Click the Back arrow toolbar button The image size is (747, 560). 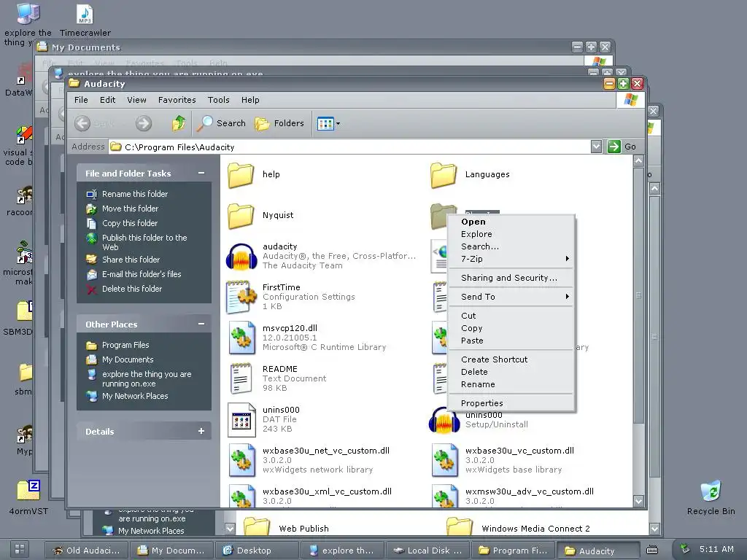click(x=82, y=123)
